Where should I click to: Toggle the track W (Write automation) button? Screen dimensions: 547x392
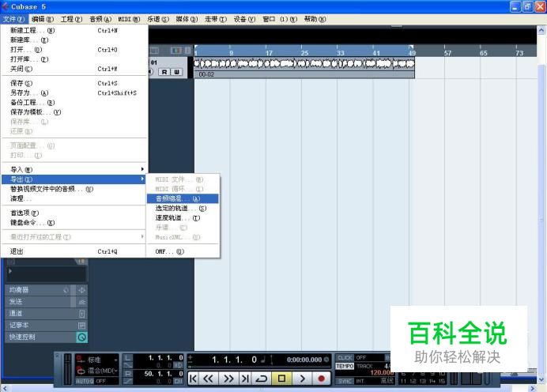pyautogui.click(x=176, y=72)
